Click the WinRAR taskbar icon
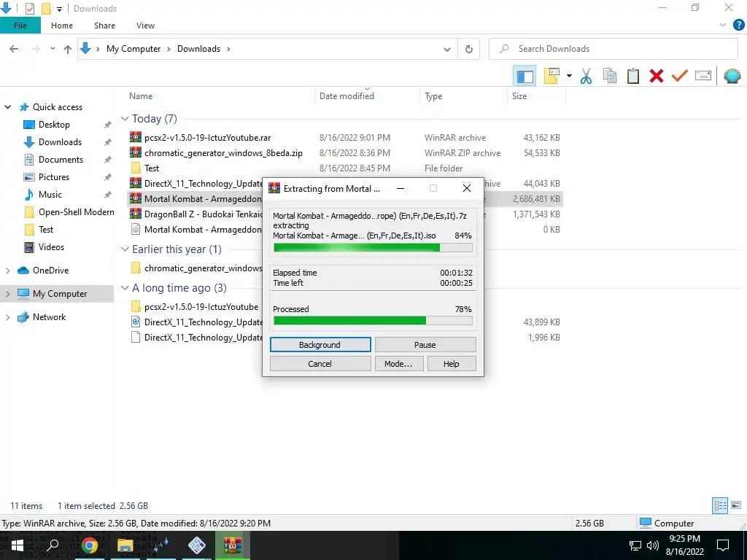Image resolution: width=747 pixels, height=560 pixels. click(233, 545)
